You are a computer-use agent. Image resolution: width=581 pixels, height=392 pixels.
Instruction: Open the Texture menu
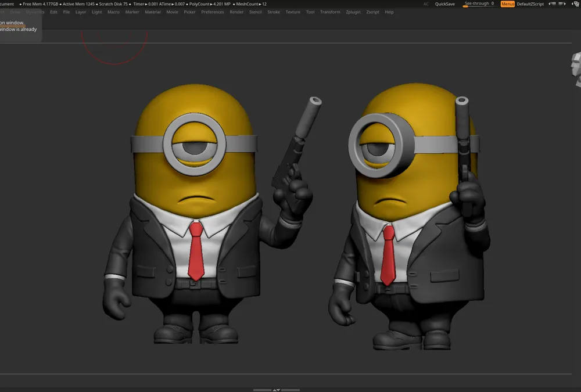pyautogui.click(x=293, y=12)
